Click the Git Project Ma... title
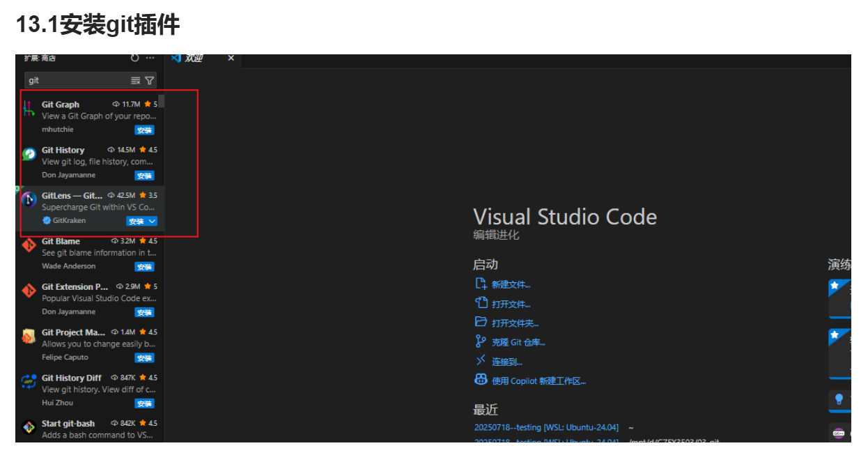This screenshot has width=868, height=455. point(73,332)
